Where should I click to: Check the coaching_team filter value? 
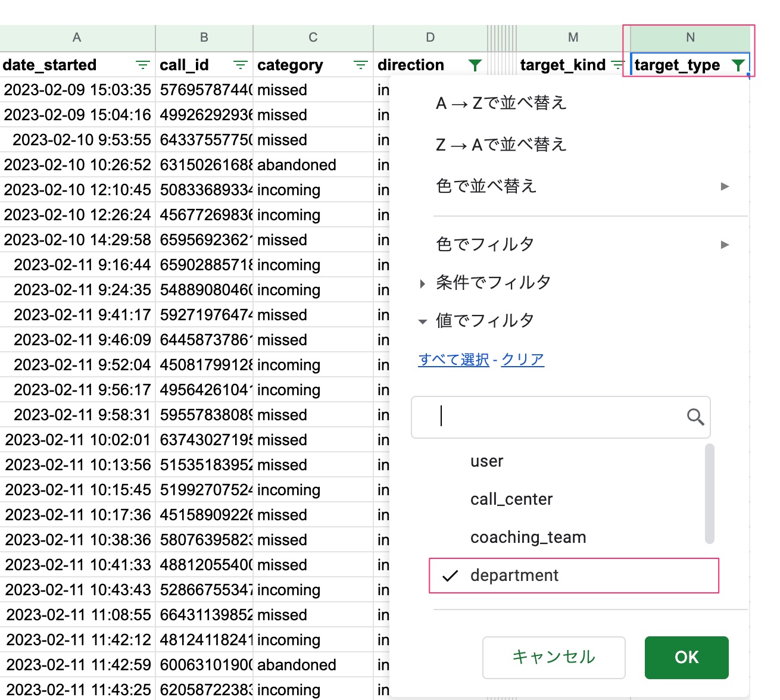tap(528, 537)
